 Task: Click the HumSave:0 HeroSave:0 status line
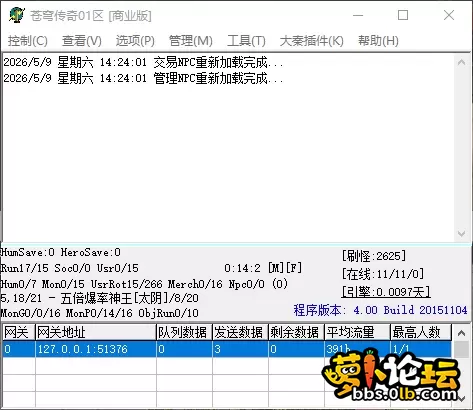tap(61, 252)
